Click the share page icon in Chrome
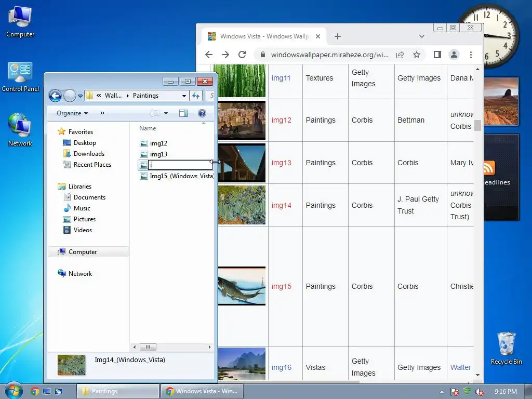This screenshot has width=532, height=399. pos(400,55)
